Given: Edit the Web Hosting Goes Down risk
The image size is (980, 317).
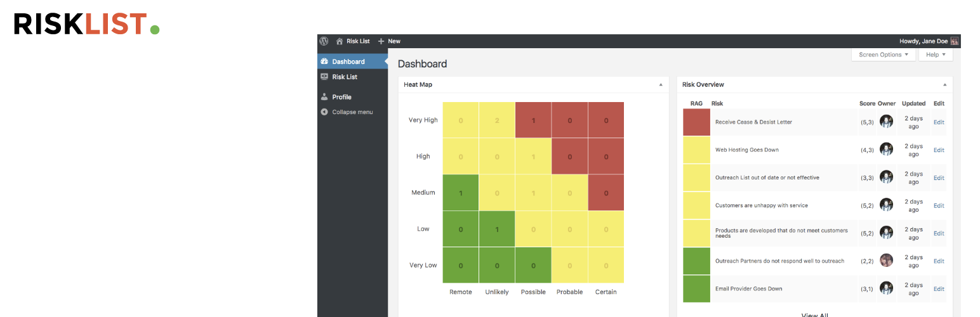Looking at the screenshot, I should coord(939,150).
